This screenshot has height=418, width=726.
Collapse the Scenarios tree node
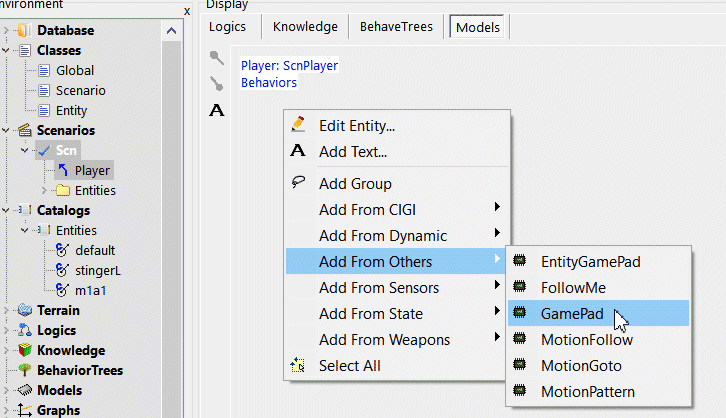pos(7,131)
